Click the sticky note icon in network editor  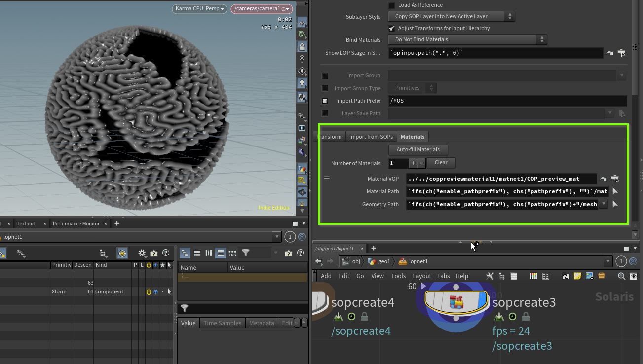[x=577, y=276]
